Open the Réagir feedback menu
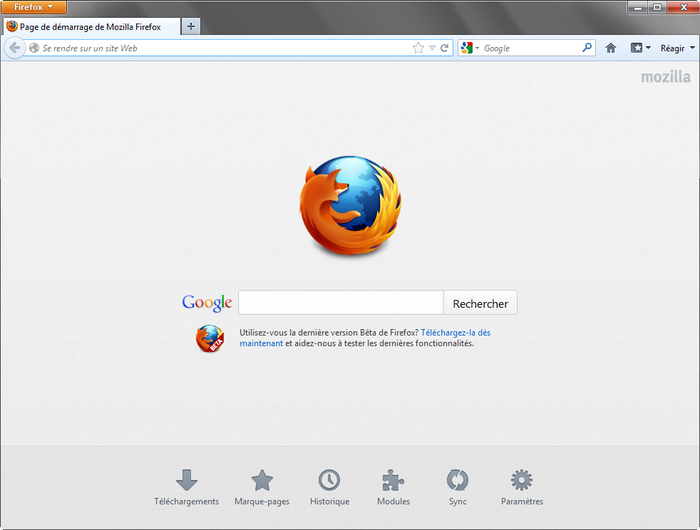Image resolution: width=700 pixels, height=530 pixels. click(x=677, y=48)
